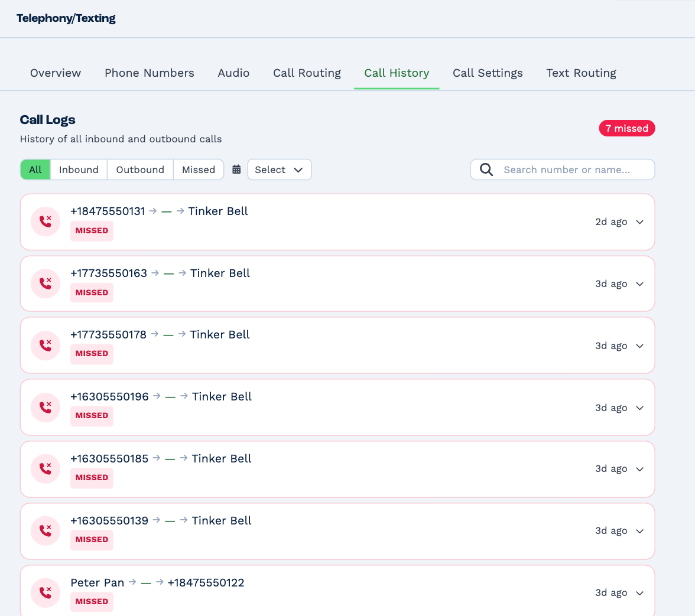Viewport: 695px width, 616px height.
Task: Switch to the Text Routing tab
Action: [x=581, y=73]
